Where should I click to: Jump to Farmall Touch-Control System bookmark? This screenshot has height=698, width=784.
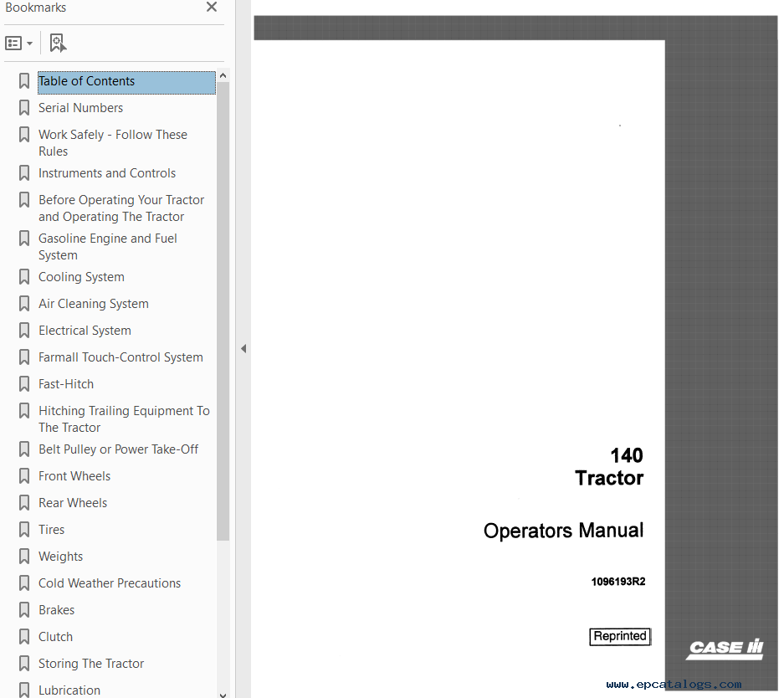(120, 357)
